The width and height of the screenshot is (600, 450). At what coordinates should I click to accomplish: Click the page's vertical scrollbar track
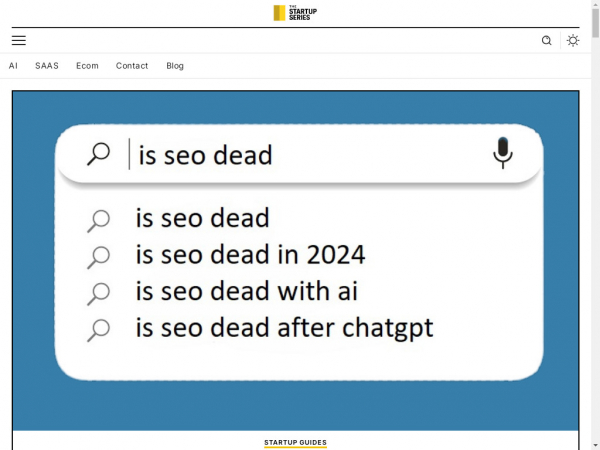[595, 250]
